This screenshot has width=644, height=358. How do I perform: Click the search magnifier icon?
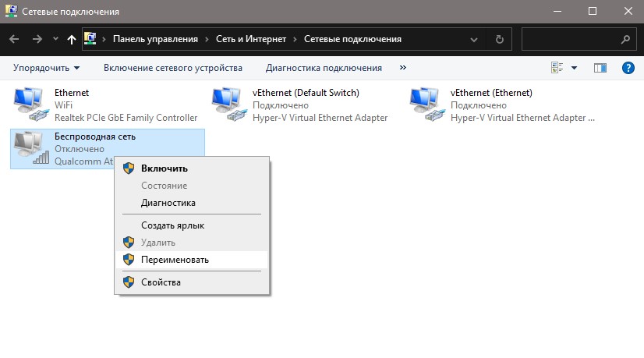625,39
